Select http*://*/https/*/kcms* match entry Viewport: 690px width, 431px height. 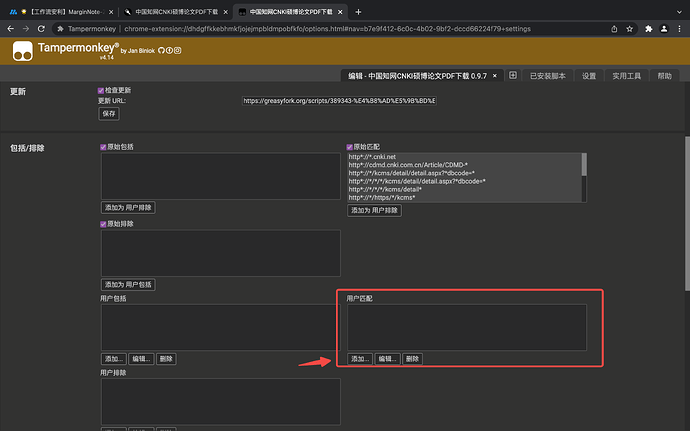coord(382,197)
